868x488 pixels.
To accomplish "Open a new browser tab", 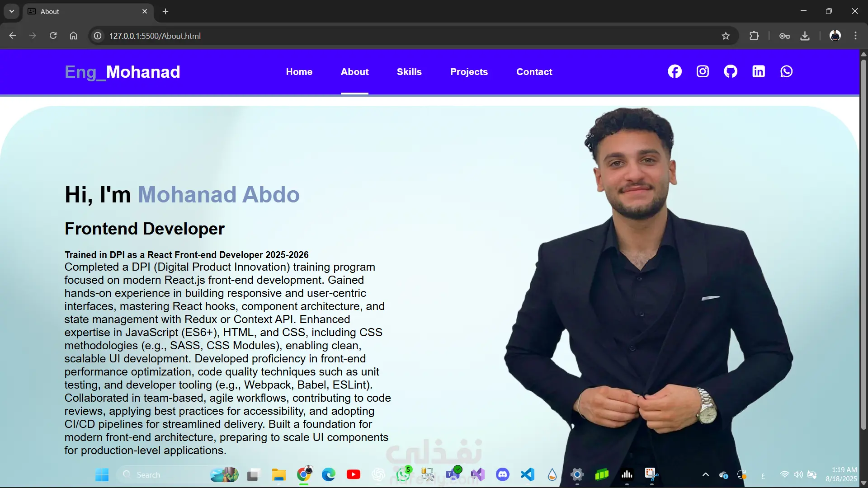I will [x=165, y=11].
